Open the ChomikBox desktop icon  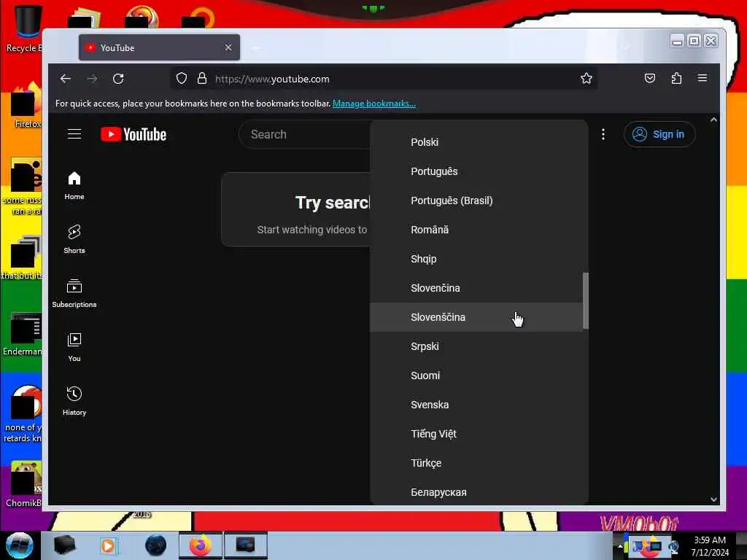pos(25,484)
